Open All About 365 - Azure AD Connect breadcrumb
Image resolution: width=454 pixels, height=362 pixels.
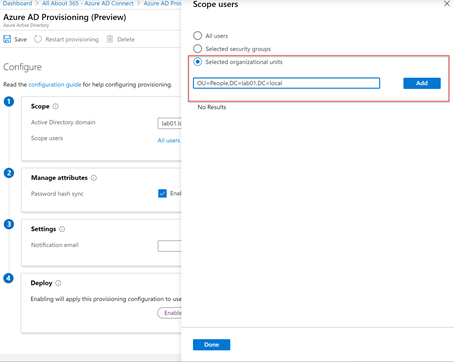[x=88, y=3]
